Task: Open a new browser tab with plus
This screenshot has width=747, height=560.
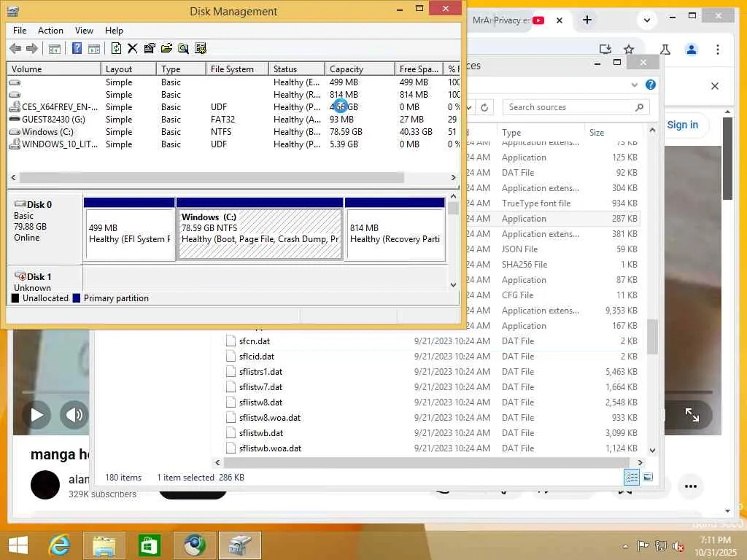Action: 587,20
